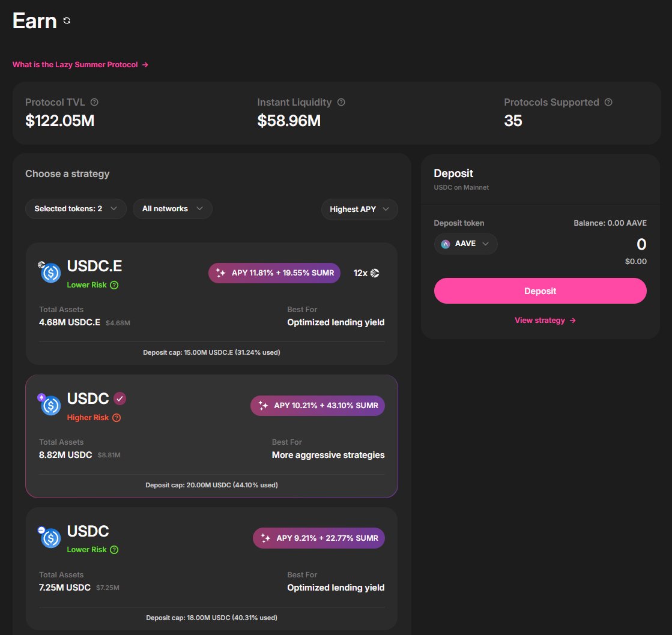Open the Protocol TVL info tooltip icon
The width and height of the screenshot is (672, 635).
point(94,103)
